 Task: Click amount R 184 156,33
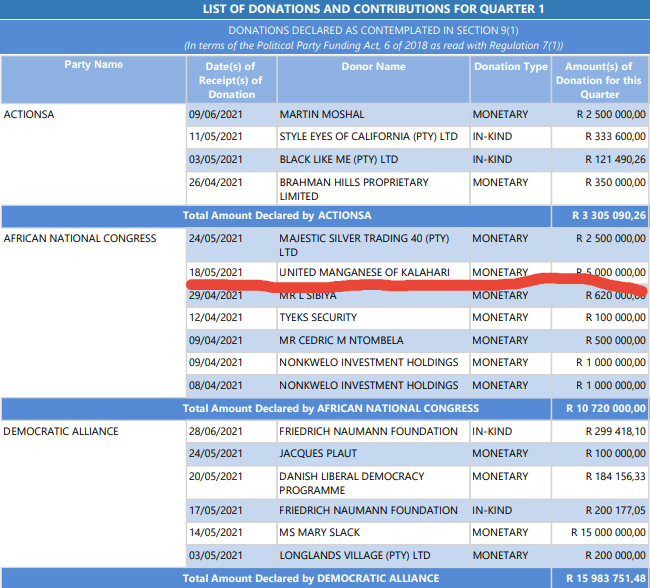[615, 476]
